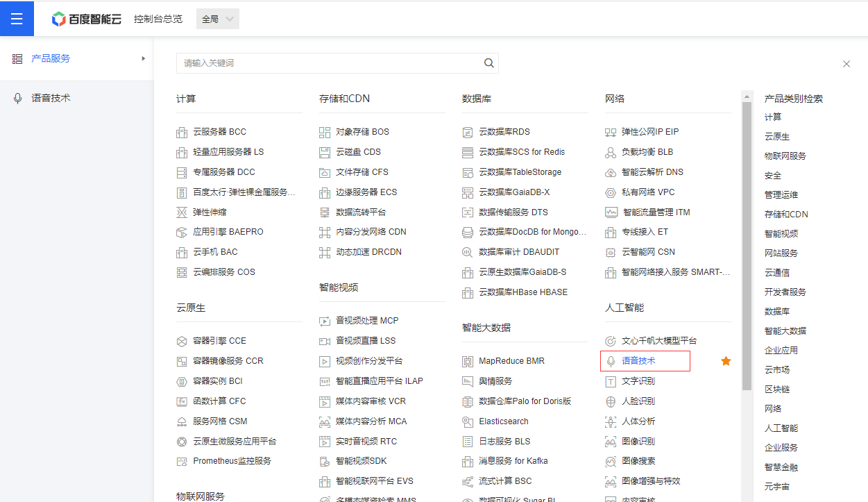Click the 云服务器 BCC icon
Screen dimensions: 868x502
click(x=182, y=132)
